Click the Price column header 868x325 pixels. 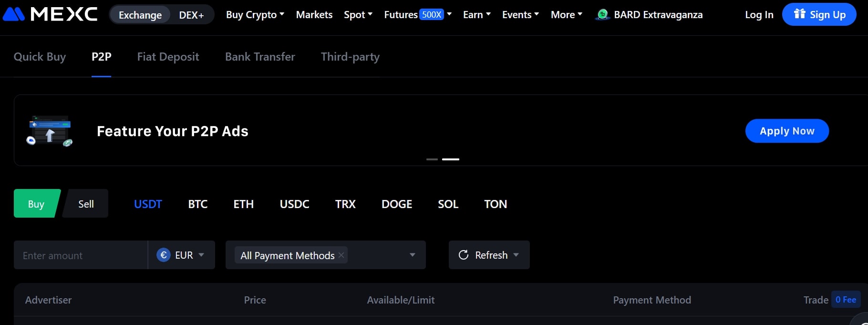255,300
